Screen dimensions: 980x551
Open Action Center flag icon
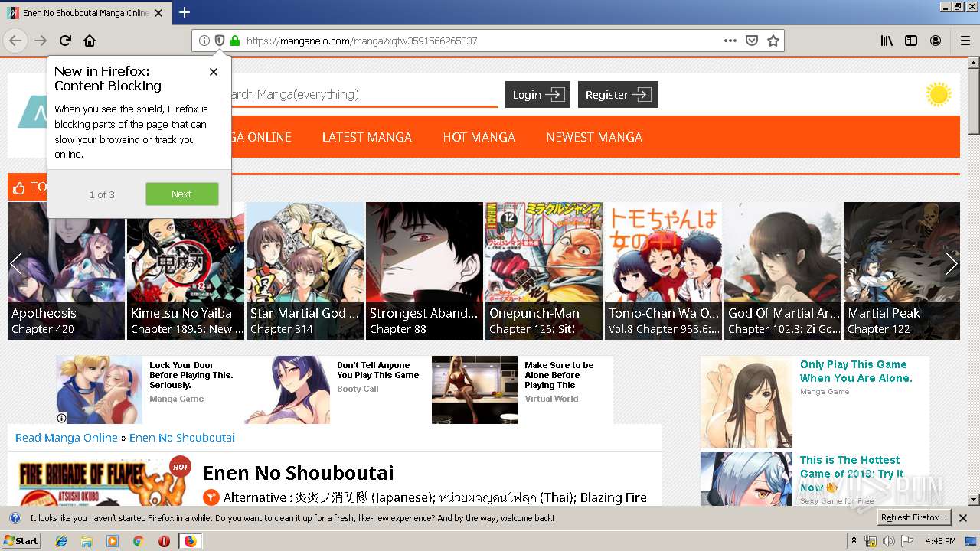coord(907,541)
